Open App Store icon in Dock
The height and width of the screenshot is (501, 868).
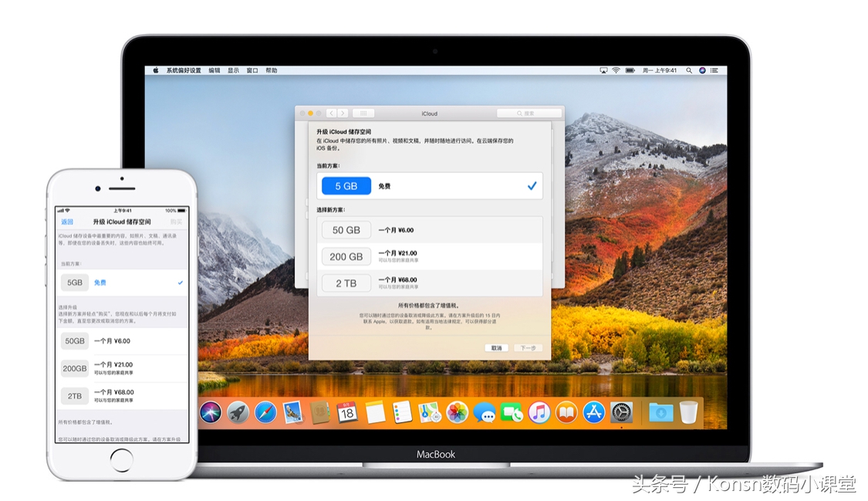coord(594,412)
